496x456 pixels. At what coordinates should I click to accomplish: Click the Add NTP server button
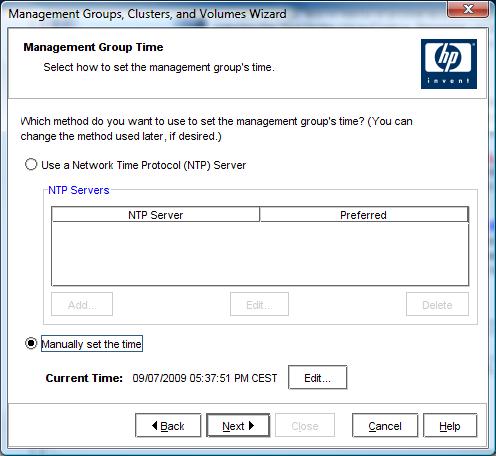(82, 304)
